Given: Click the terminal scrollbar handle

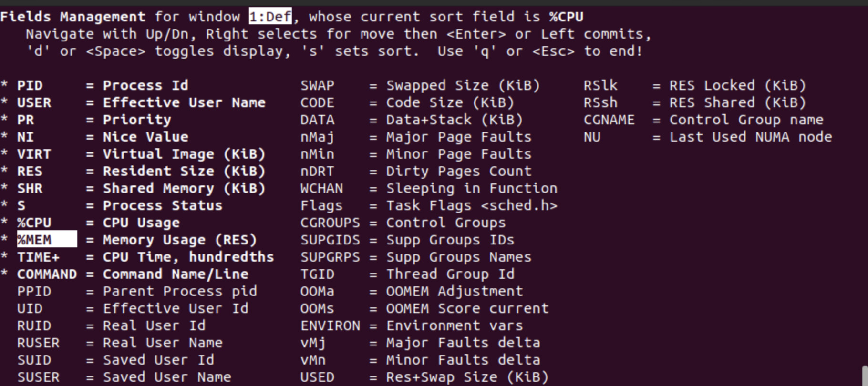Looking at the screenshot, I should pyautogui.click(x=864, y=376).
